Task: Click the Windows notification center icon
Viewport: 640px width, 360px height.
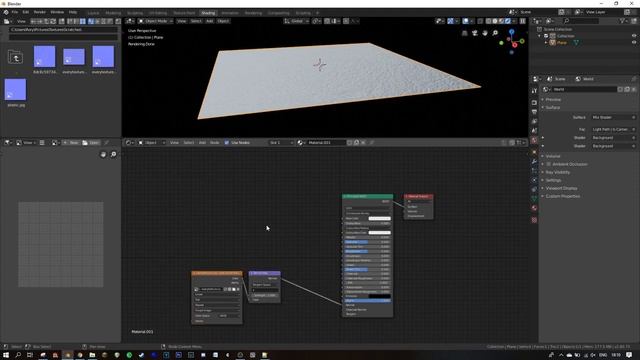Action: [629, 355]
